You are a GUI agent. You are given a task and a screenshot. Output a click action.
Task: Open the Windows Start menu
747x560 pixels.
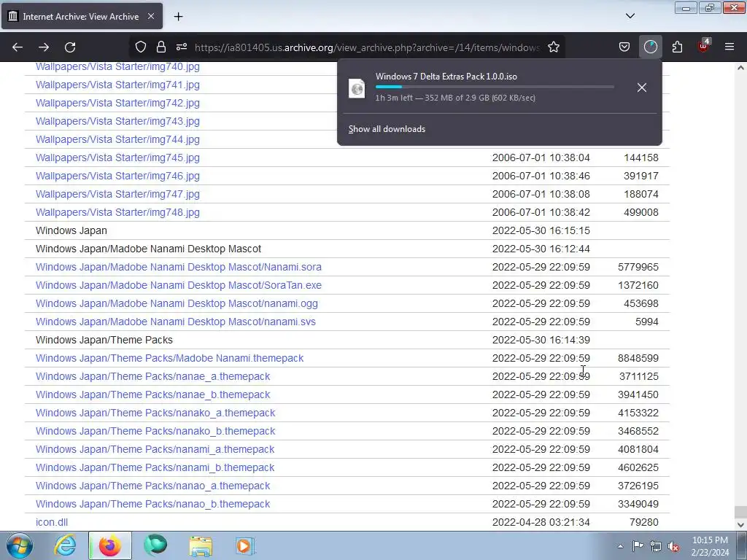20,545
